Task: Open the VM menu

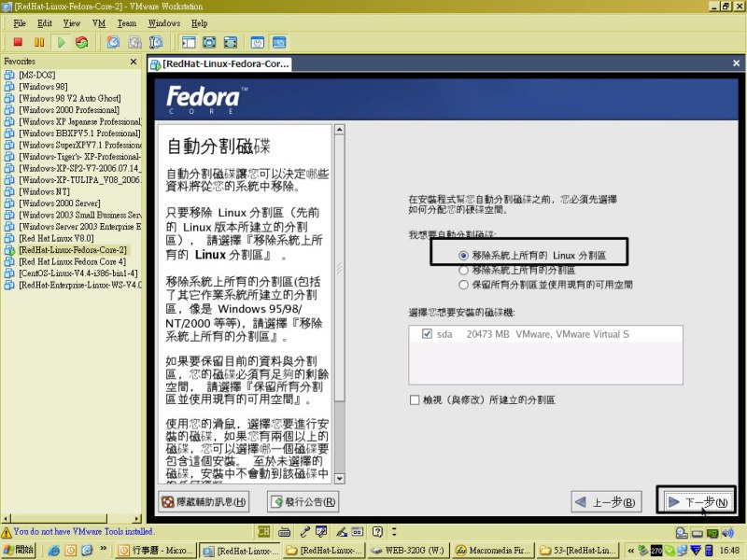Action: click(99, 23)
